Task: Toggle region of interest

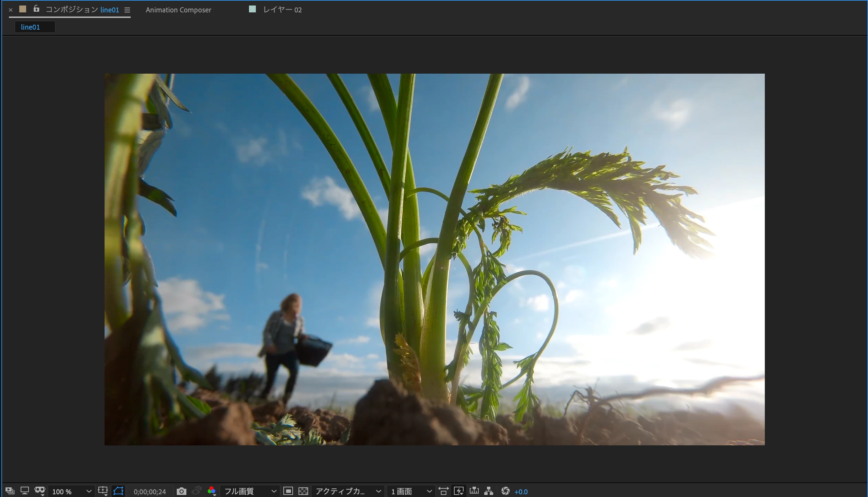Action: pos(288,491)
